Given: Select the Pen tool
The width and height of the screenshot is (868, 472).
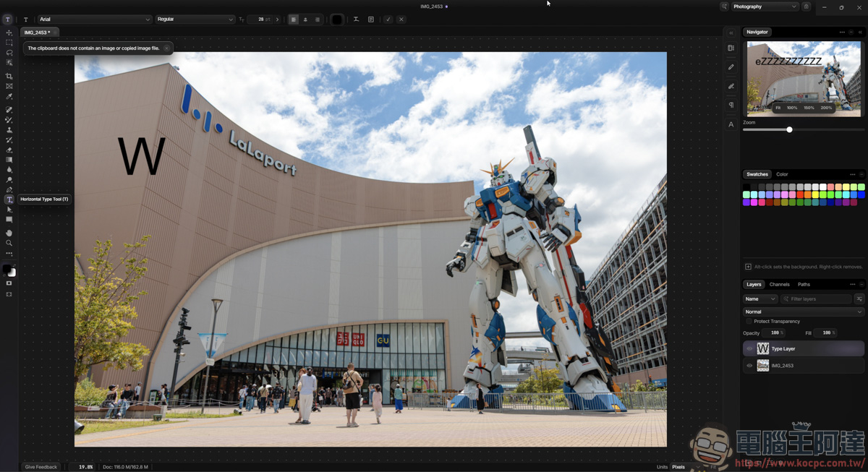Looking at the screenshot, I should [x=9, y=189].
